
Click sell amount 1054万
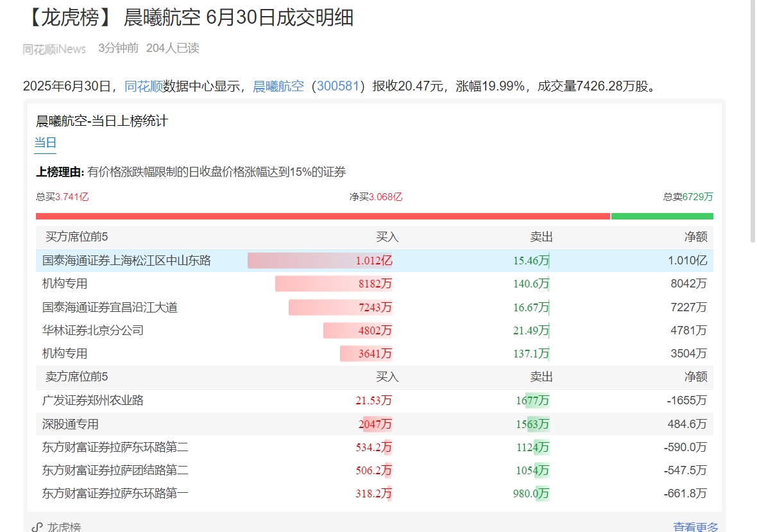(532, 470)
